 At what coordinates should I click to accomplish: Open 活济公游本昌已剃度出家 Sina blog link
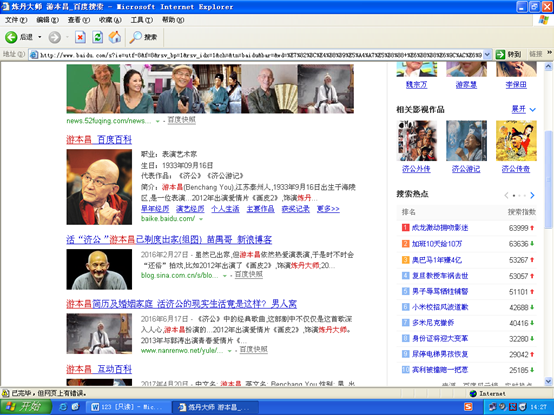click(x=169, y=240)
